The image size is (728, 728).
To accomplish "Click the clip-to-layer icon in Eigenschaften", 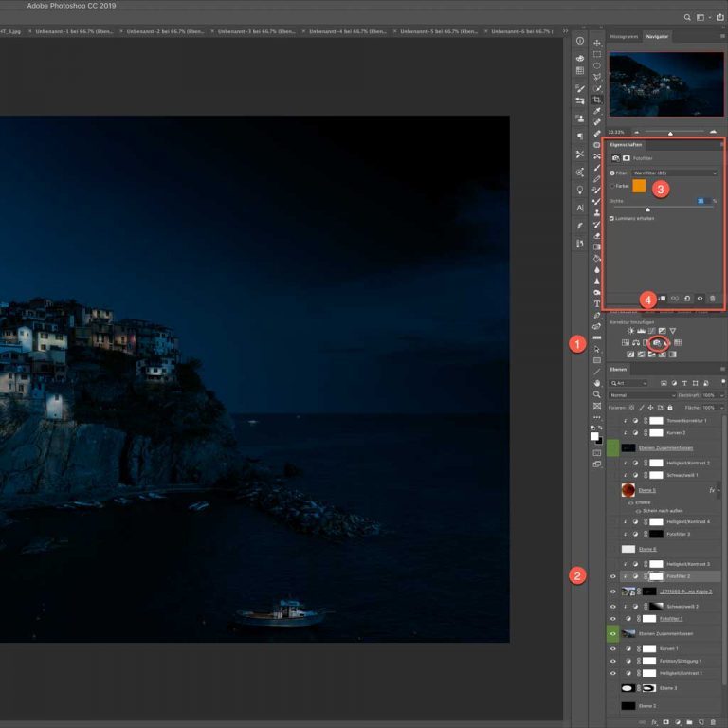I will click(x=662, y=299).
